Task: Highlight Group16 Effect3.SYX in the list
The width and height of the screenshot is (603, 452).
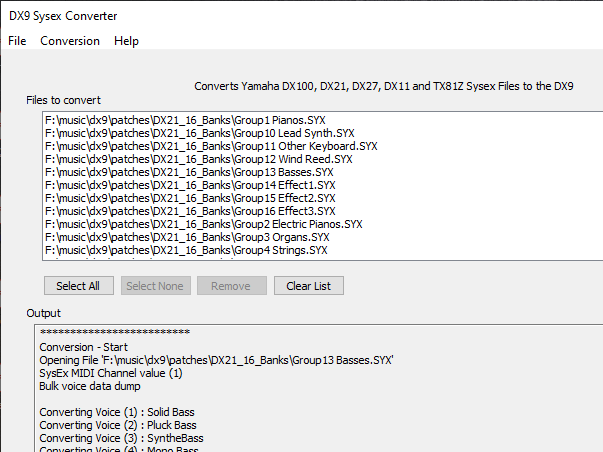Action: click(x=190, y=211)
